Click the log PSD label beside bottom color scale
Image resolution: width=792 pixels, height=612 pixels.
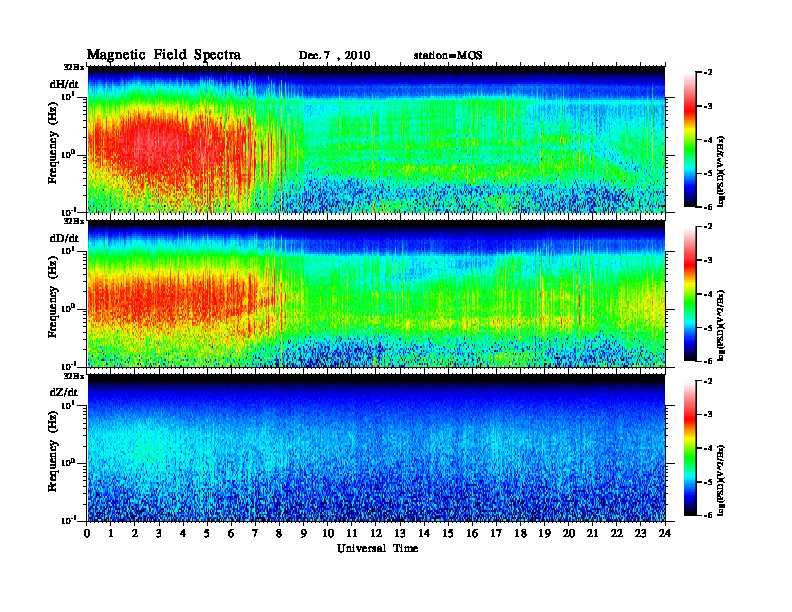point(721,480)
